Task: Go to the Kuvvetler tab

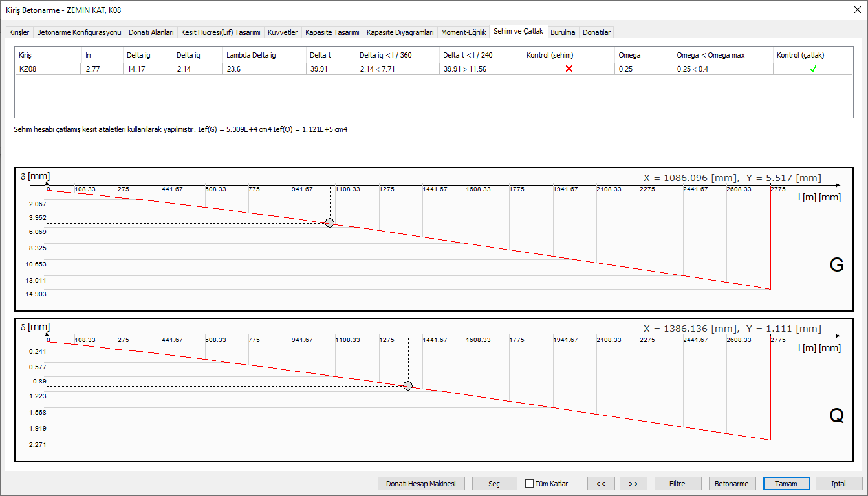Action: tap(283, 32)
